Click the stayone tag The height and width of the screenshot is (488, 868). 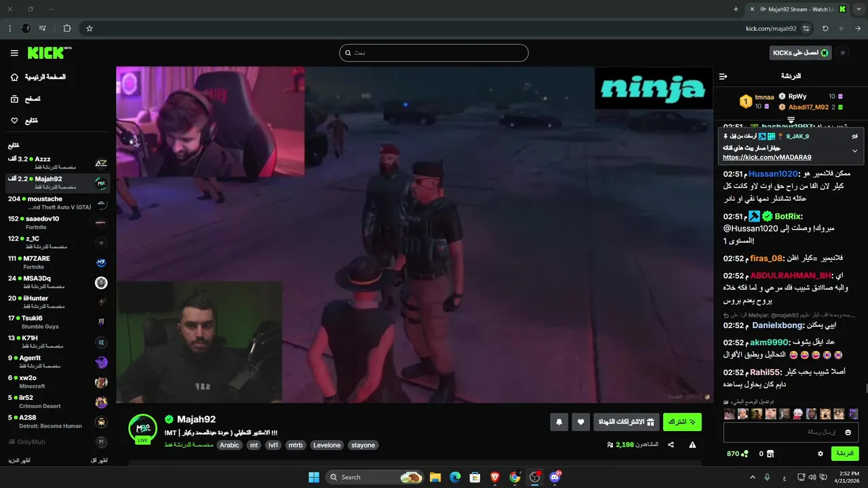(363, 445)
